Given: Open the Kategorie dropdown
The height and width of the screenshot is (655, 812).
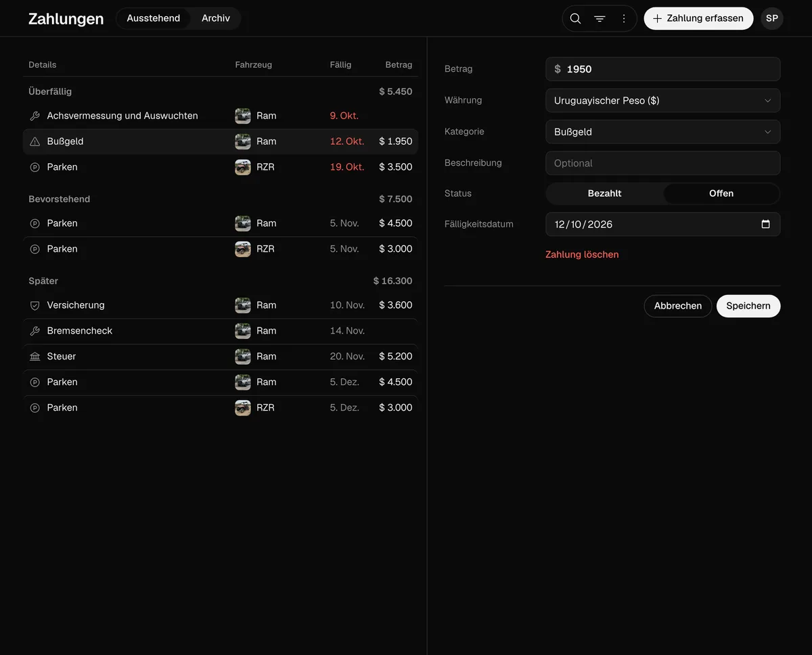Looking at the screenshot, I should (x=663, y=132).
